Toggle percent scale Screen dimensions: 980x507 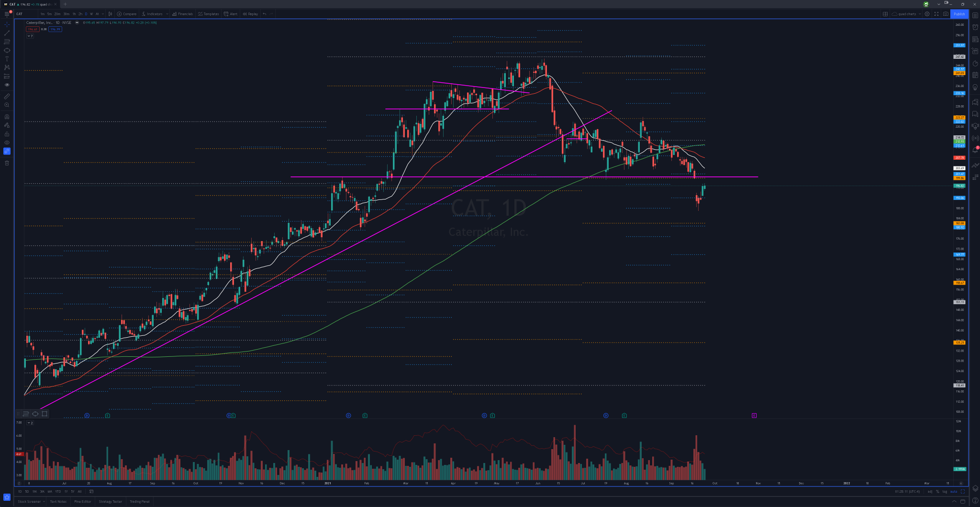tap(937, 491)
